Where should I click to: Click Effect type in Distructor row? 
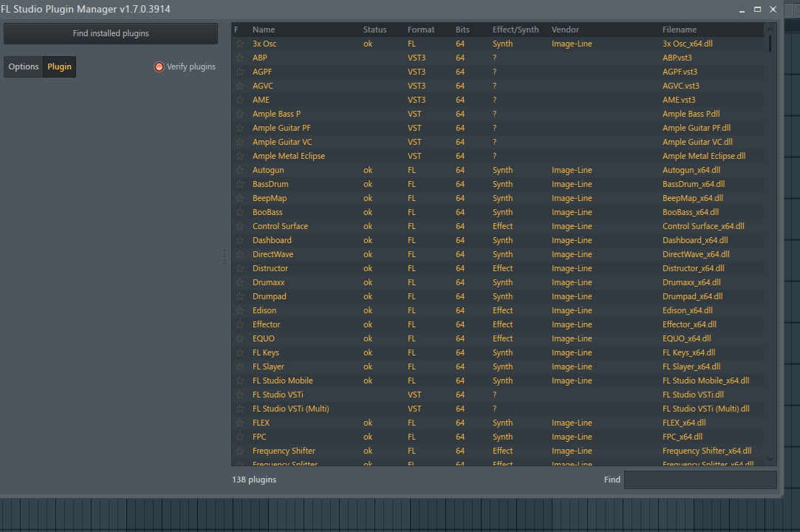tap(502, 268)
